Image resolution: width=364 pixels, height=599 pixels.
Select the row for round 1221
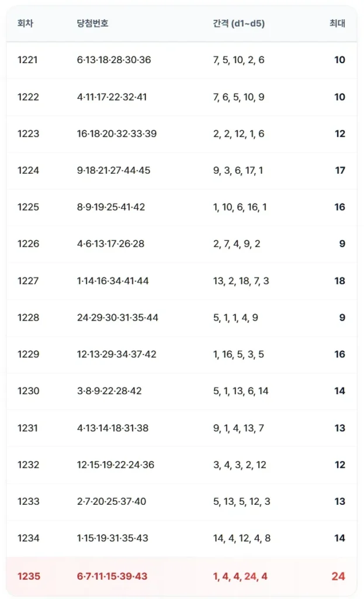pos(182,60)
